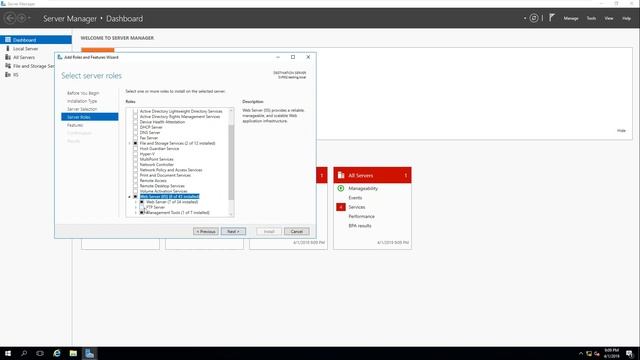Expand the FTP Server sub-node
The height and width of the screenshot is (360, 640).
pyautogui.click(x=136, y=207)
